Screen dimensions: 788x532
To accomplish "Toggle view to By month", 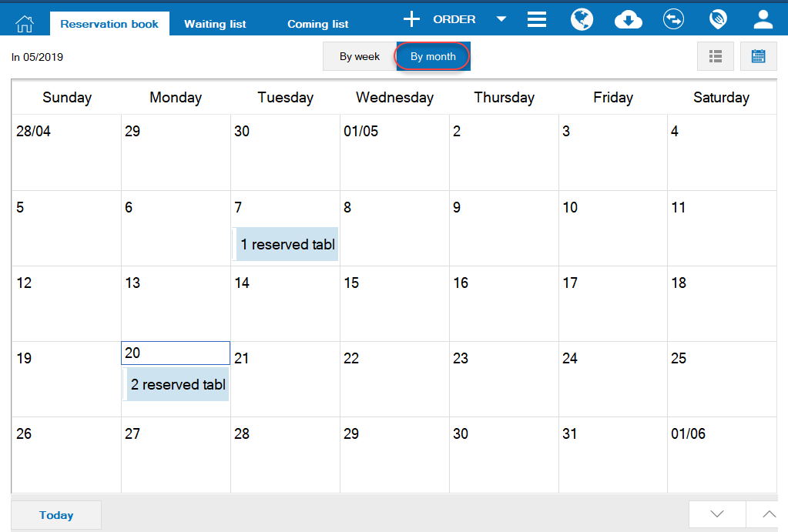I will point(433,56).
